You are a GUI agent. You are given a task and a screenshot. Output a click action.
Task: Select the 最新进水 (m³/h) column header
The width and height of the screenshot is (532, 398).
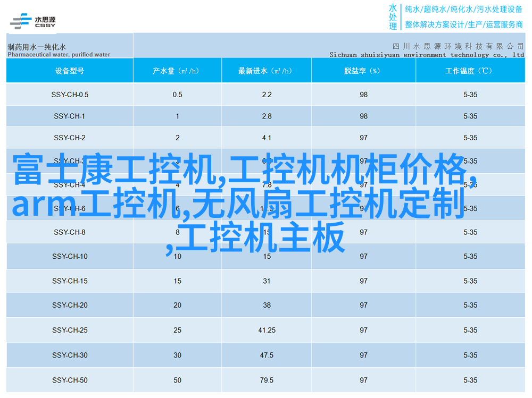click(x=267, y=71)
